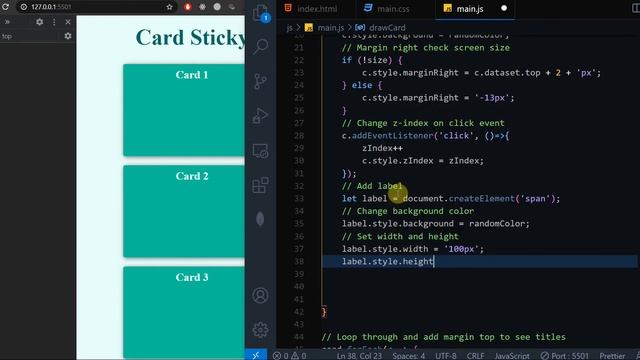
Task: Click the js breadcrumb folder
Action: point(289,28)
